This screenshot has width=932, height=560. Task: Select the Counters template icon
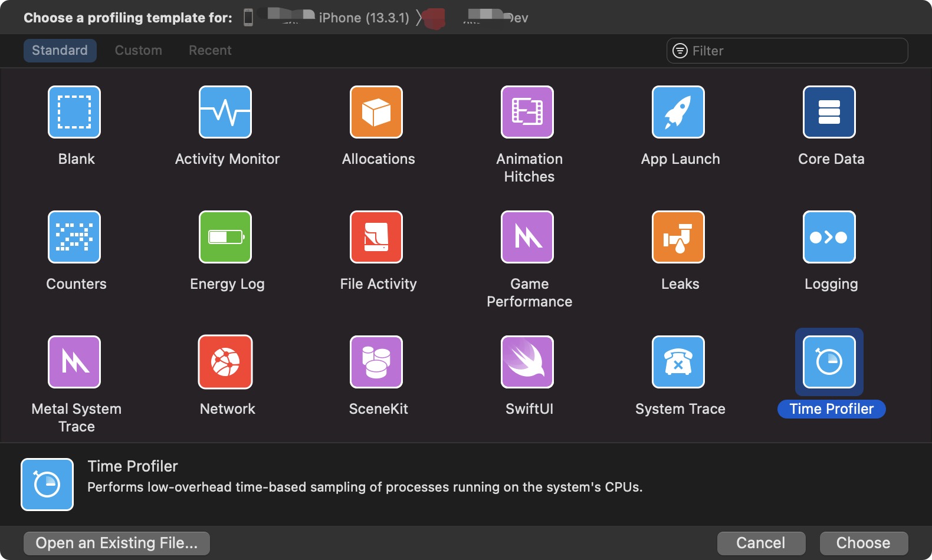[74, 237]
